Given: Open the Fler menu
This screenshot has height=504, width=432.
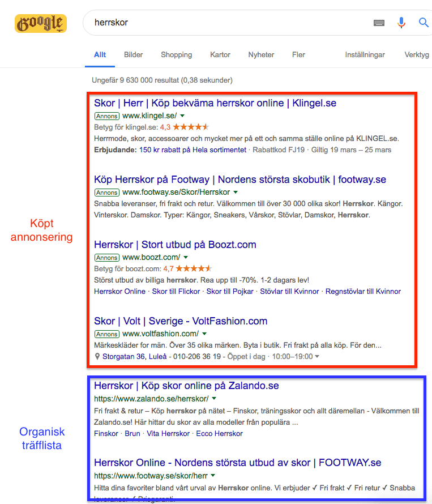Looking at the screenshot, I should (298, 54).
